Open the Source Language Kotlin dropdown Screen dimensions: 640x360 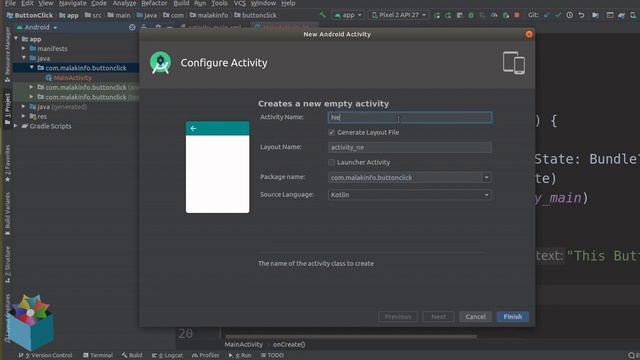click(410, 195)
